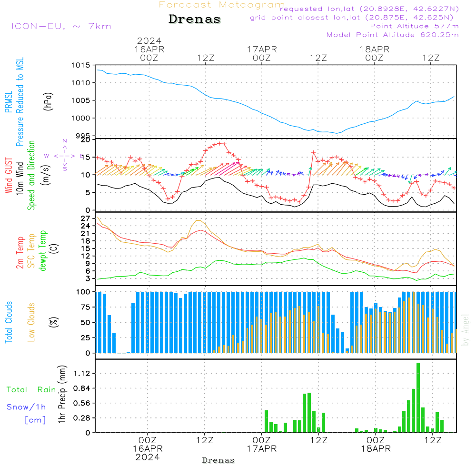
Task: Click the 'PRMSL' axis title
Action: click(x=9, y=102)
